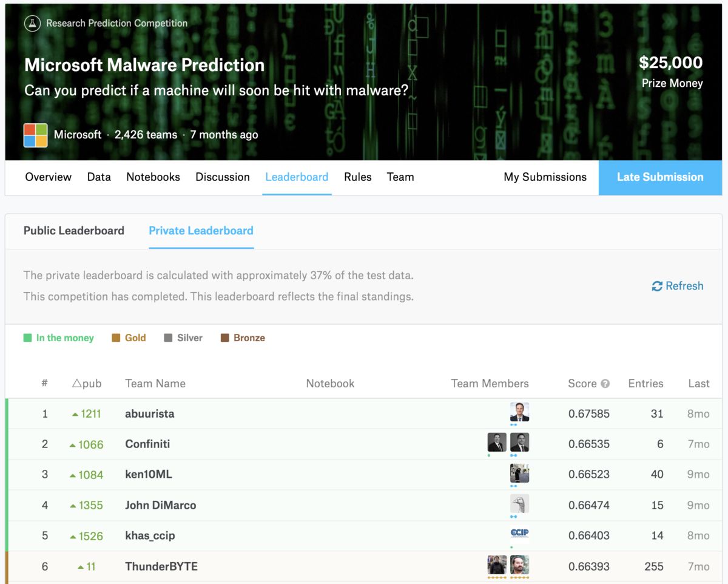
Task: Click the 2,426 teams text
Action: click(x=146, y=135)
